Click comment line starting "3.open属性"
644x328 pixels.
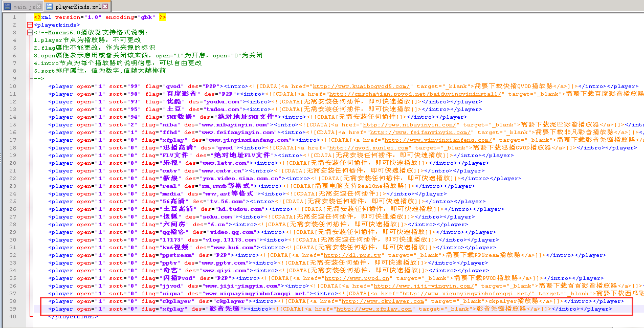(148, 56)
